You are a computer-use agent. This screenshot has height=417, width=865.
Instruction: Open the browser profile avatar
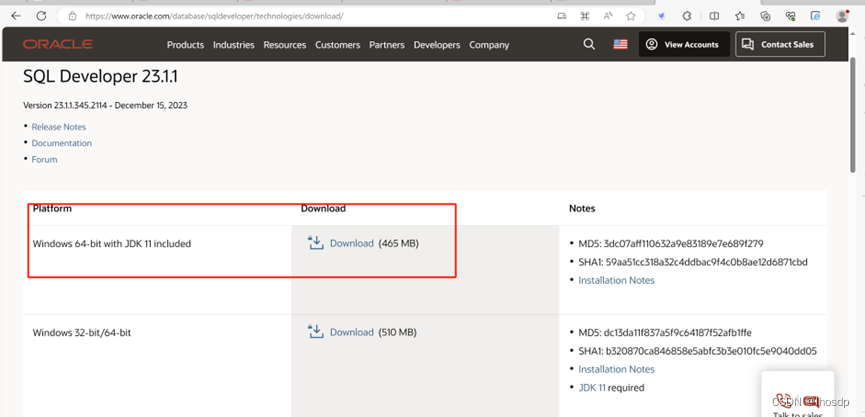tap(842, 16)
